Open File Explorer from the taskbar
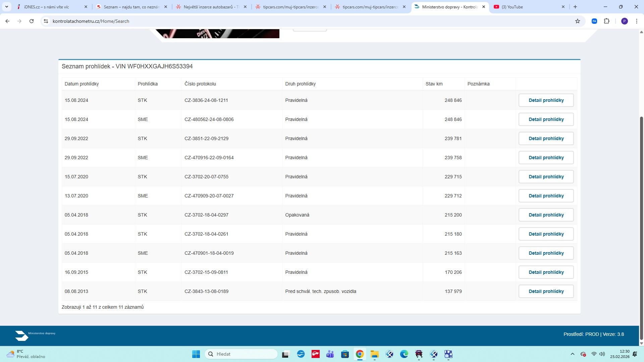This screenshot has width=644, height=362. 374,354
